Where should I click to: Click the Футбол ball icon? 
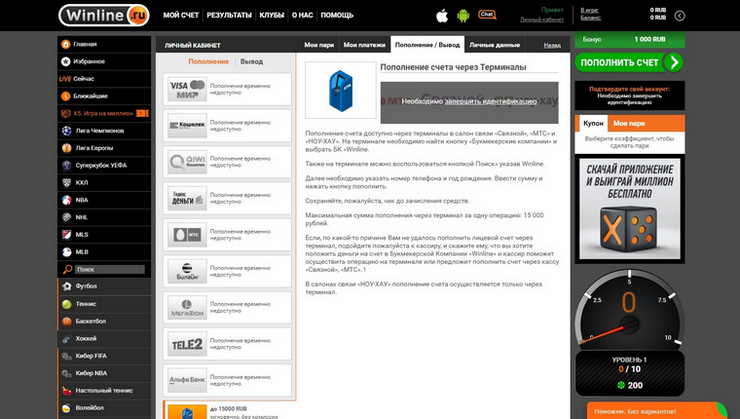pyautogui.click(x=67, y=286)
